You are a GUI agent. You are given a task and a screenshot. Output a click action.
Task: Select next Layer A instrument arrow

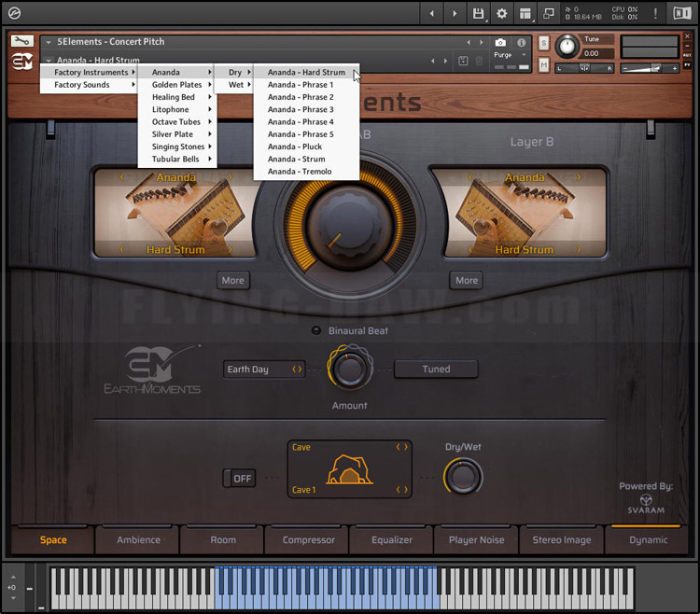click(231, 177)
